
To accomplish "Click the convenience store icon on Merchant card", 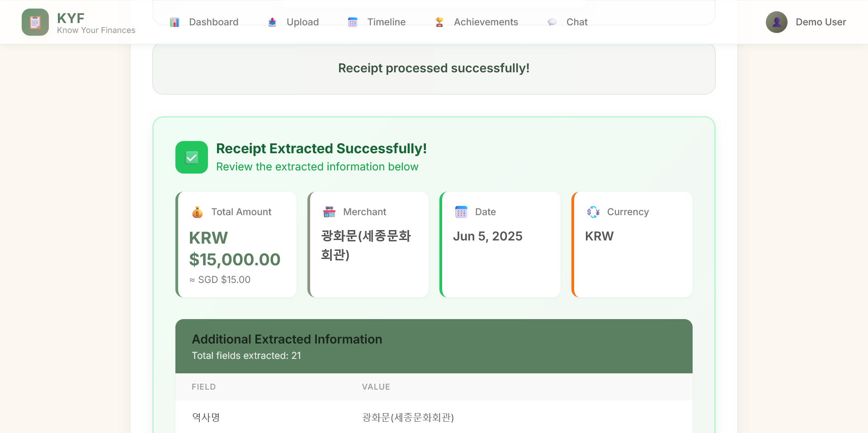I will coord(329,212).
